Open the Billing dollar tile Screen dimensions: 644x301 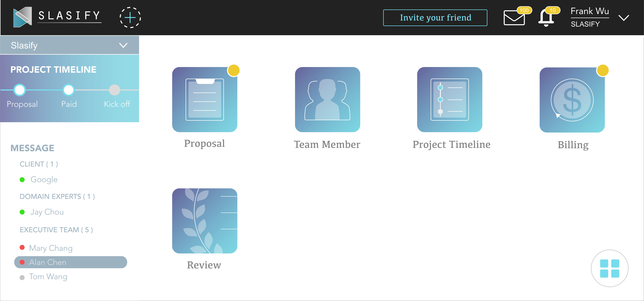click(572, 100)
